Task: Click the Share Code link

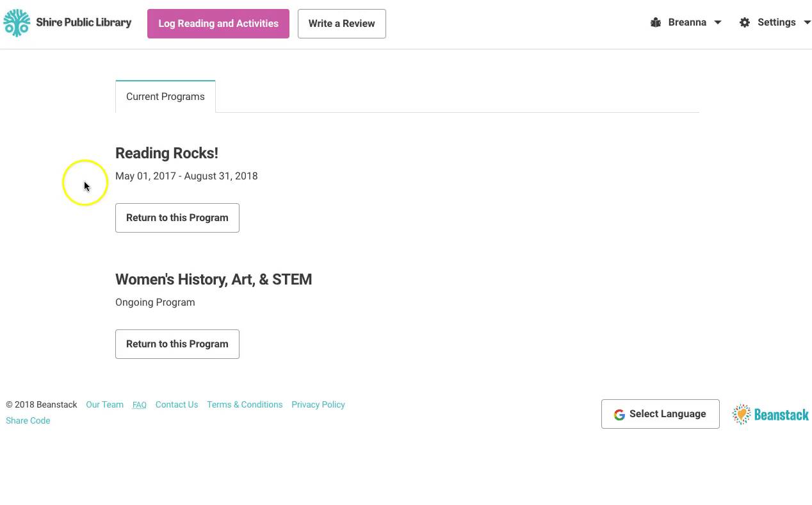Action: (x=28, y=421)
